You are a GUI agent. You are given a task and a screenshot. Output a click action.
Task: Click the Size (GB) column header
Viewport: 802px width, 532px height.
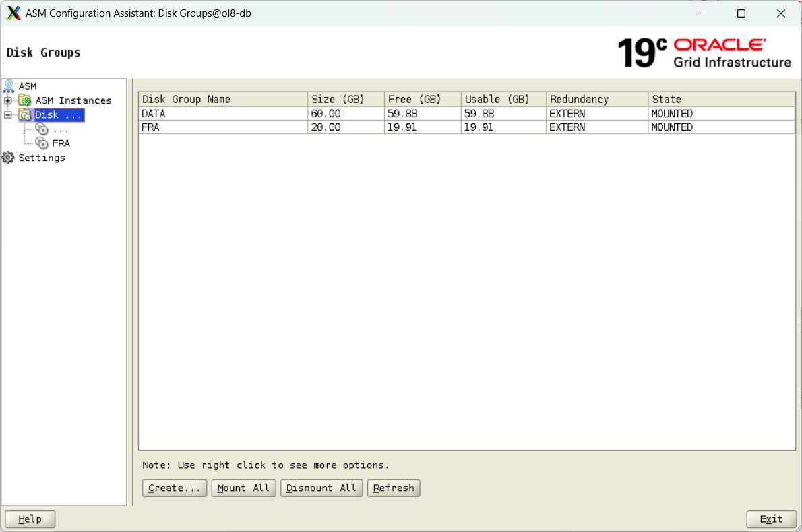pyautogui.click(x=346, y=99)
